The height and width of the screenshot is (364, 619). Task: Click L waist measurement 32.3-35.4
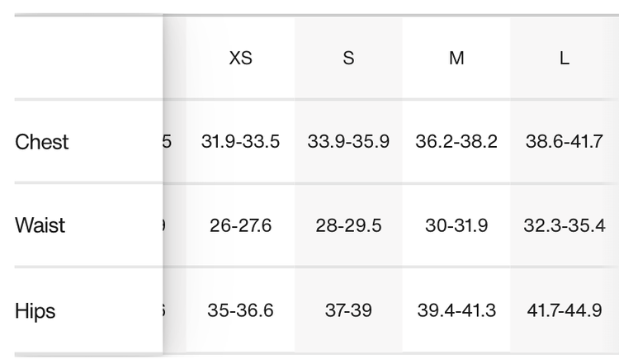point(565,226)
